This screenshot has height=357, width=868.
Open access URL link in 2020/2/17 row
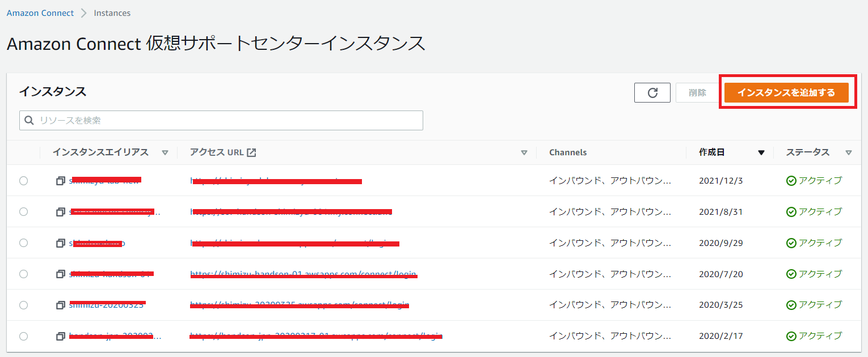pos(316,337)
